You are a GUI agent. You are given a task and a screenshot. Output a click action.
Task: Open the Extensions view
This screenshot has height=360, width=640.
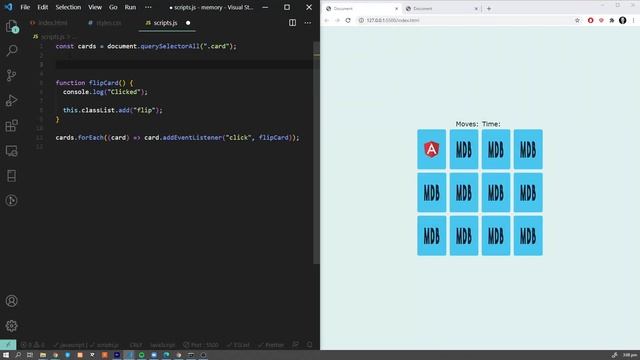11,126
